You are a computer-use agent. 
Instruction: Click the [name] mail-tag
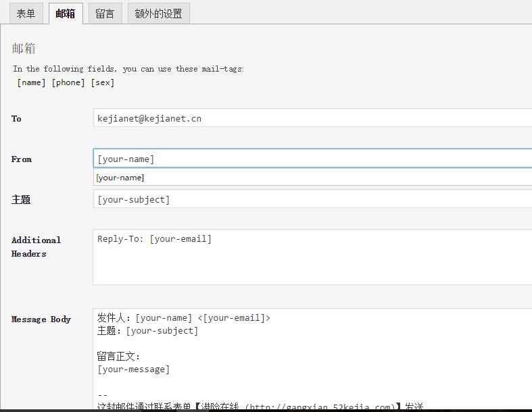point(32,82)
